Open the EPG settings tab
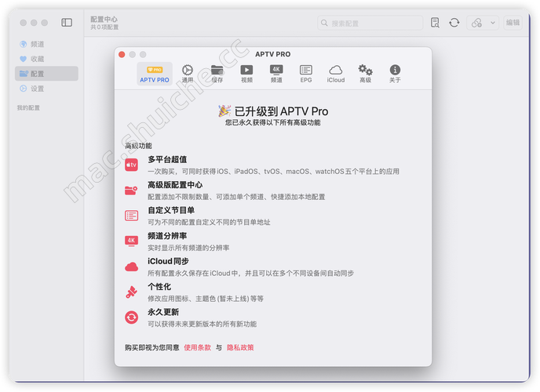The width and height of the screenshot is (540, 392). [x=306, y=74]
